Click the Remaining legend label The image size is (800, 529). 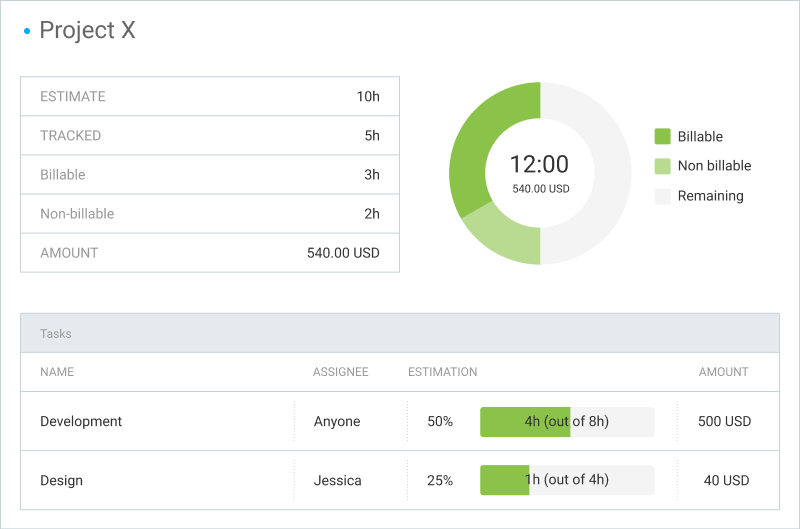(x=710, y=196)
